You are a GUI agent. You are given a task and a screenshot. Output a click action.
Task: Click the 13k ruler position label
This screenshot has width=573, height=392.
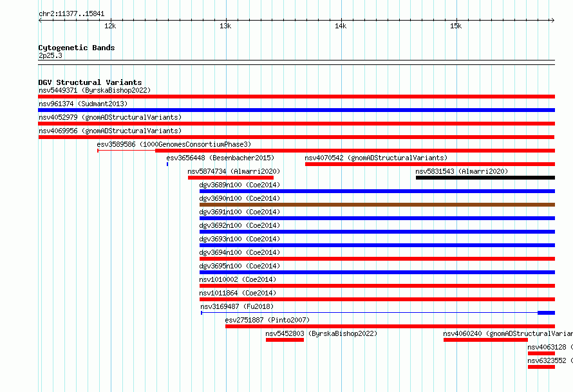225,26
